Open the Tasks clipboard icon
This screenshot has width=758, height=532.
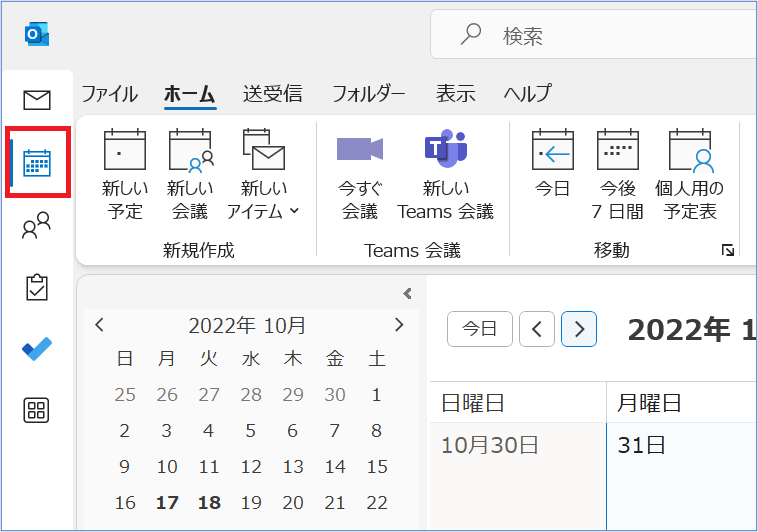point(37,288)
